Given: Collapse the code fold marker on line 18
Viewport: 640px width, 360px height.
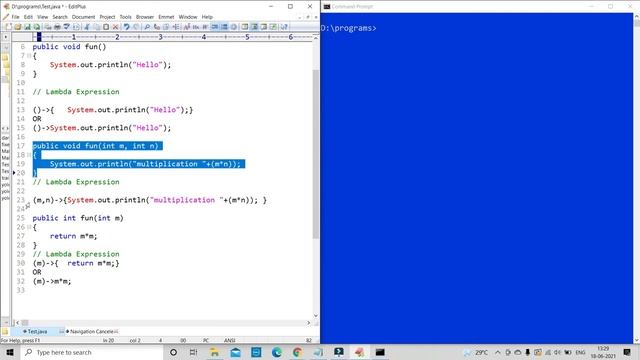Looking at the screenshot, I should click(x=29, y=155).
